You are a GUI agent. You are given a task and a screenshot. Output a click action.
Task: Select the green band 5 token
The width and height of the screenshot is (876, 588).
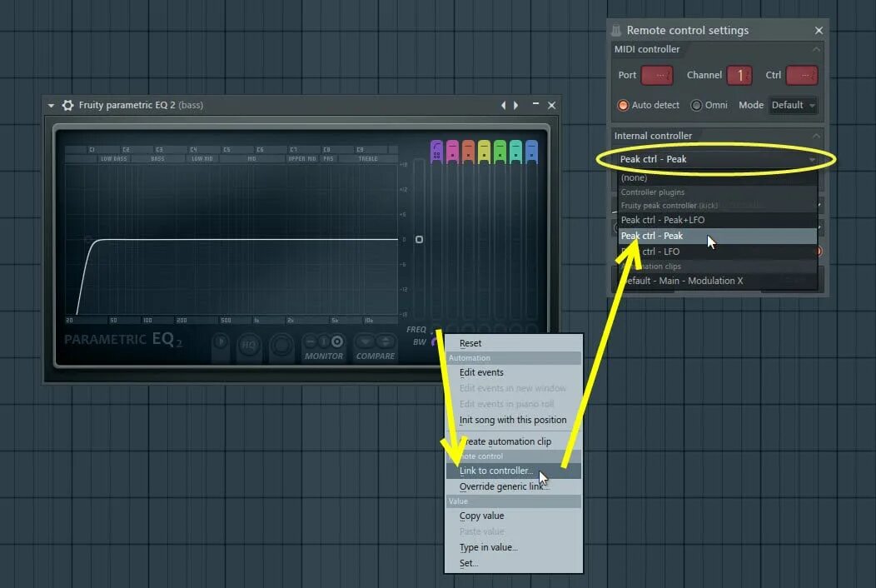point(500,152)
